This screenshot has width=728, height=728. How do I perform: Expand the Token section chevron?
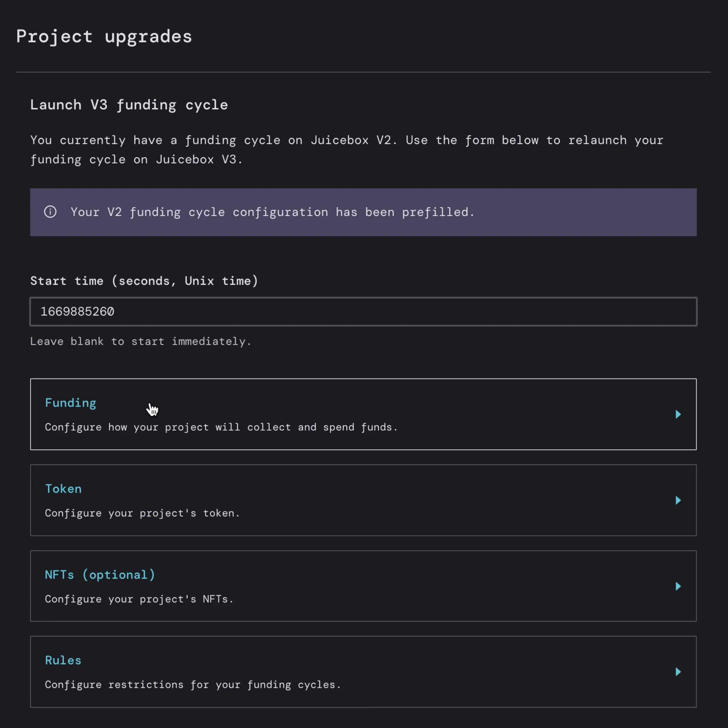(678, 500)
